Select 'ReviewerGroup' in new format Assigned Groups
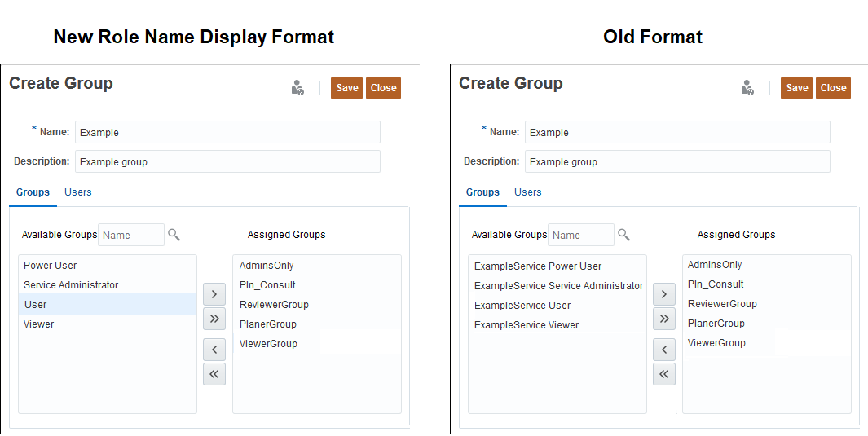Screen dimensions: 868x436 (274, 305)
